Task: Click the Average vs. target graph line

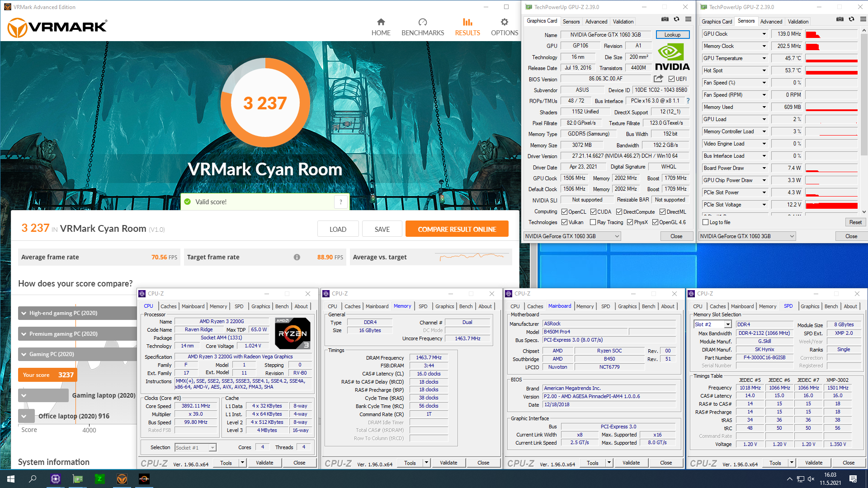Action: click(472, 256)
